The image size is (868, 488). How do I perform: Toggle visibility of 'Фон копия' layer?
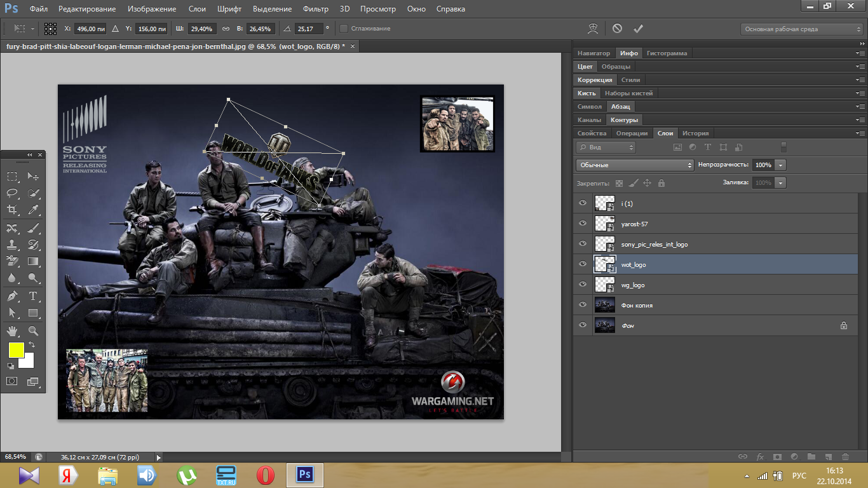tap(583, 305)
